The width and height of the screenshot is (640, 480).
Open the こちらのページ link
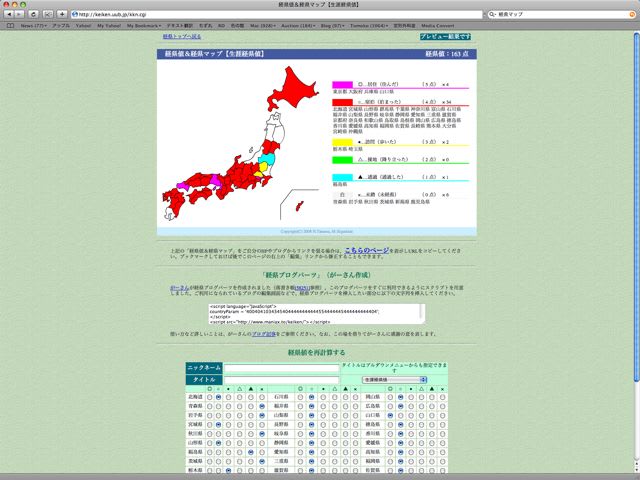click(x=367, y=250)
